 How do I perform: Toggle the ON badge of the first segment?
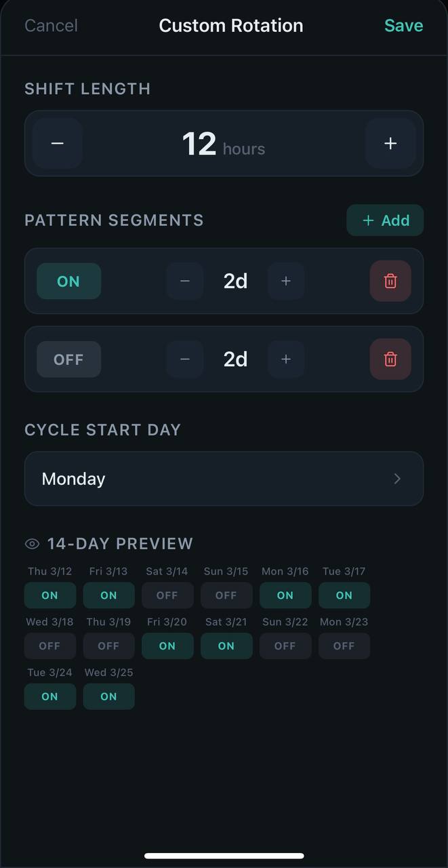(x=68, y=281)
